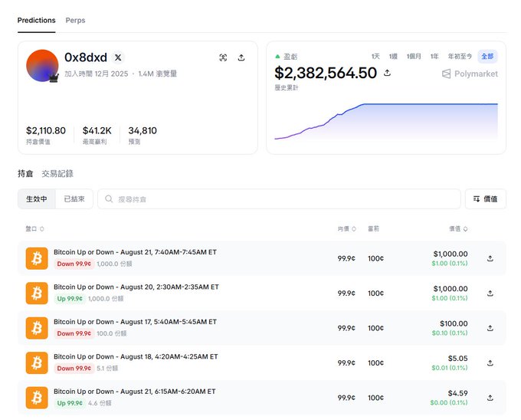Image resolution: width=521 pixels, height=420 pixels.
Task: Click Bitcoin icon for August 17 5:40AM market
Action: click(37, 328)
